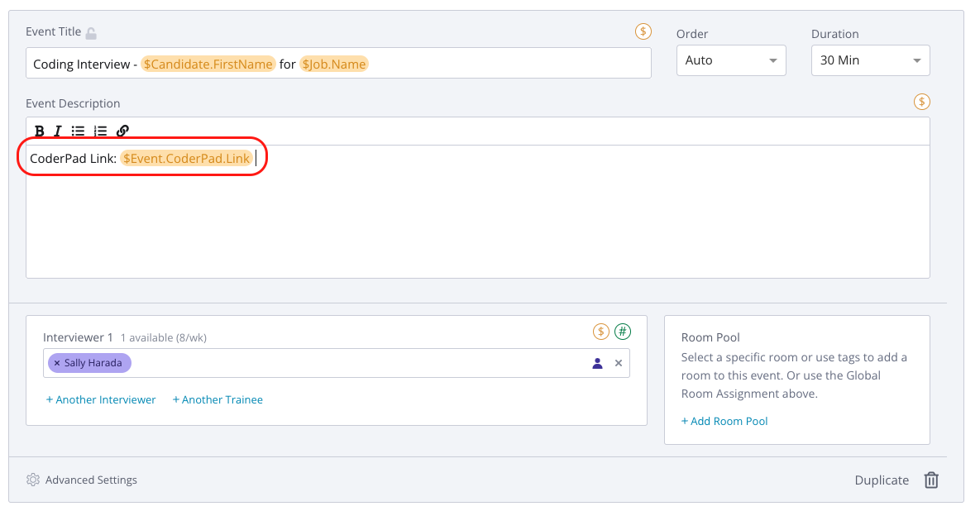Click the Another Interviewer link
Viewport: 980px width, 511px height.
pyautogui.click(x=101, y=399)
